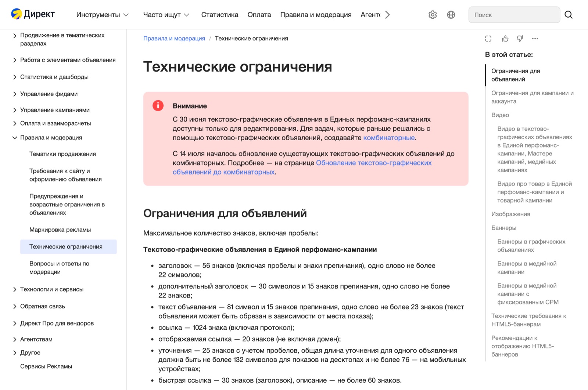Select Требования к сайту и оформлению

pyautogui.click(x=65, y=175)
